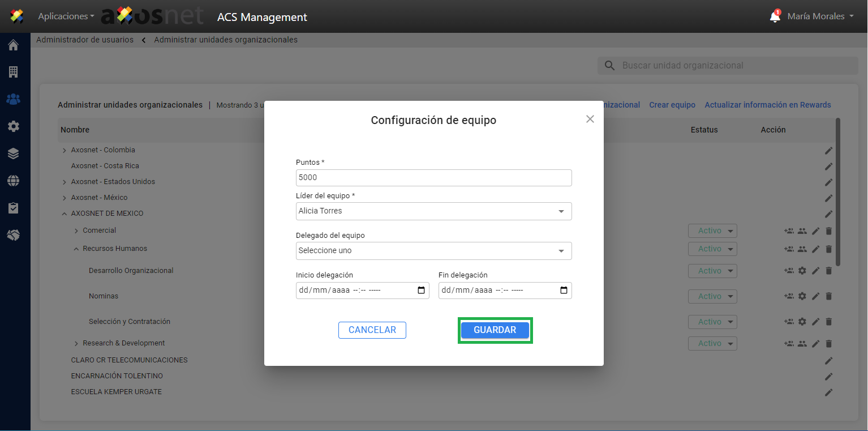Open the Delegado del equipo dropdown

pyautogui.click(x=433, y=251)
